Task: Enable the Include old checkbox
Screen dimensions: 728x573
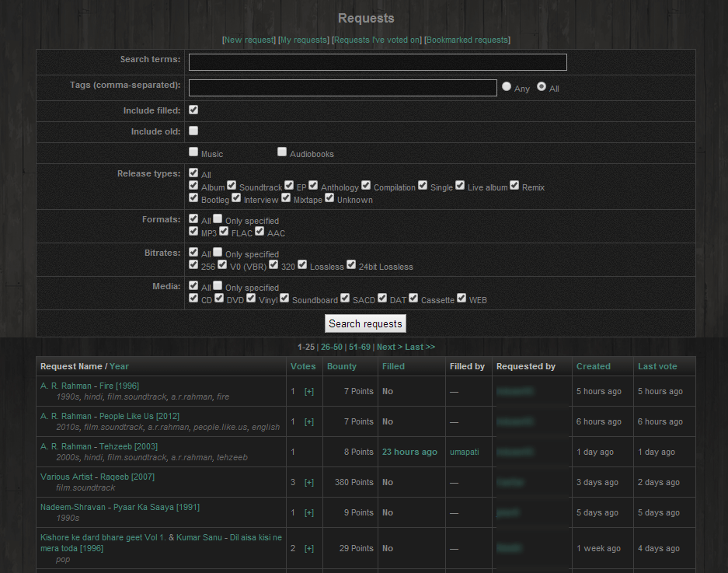Action: [x=193, y=131]
